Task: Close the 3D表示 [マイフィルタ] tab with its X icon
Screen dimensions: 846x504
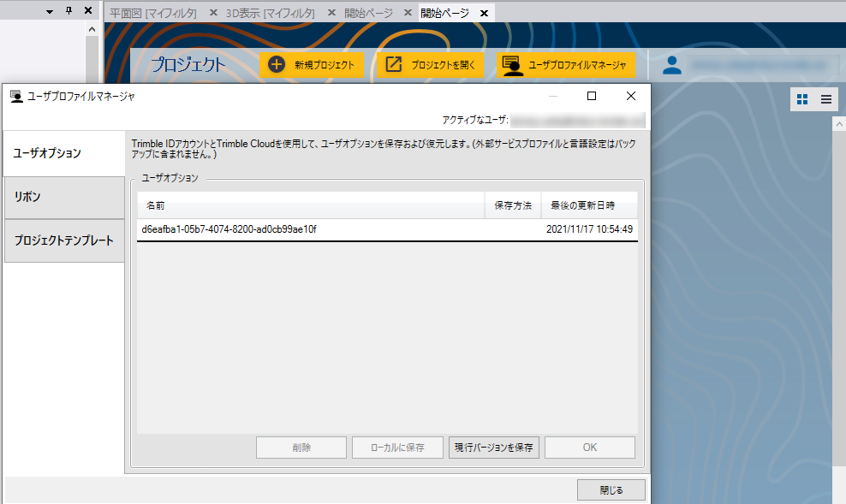Action: (x=331, y=12)
